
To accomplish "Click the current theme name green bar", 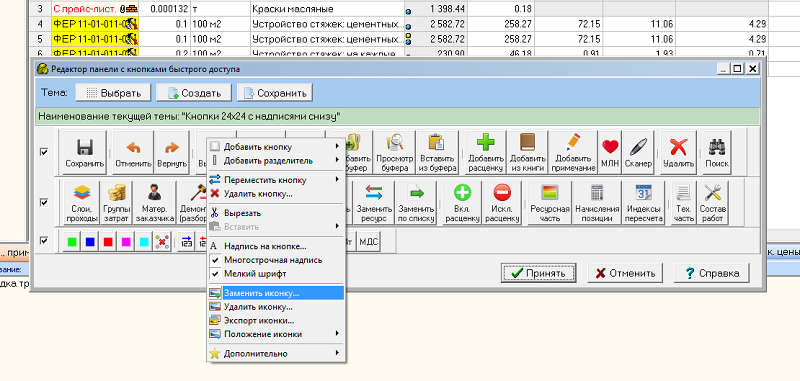I will pyautogui.click(x=398, y=117).
